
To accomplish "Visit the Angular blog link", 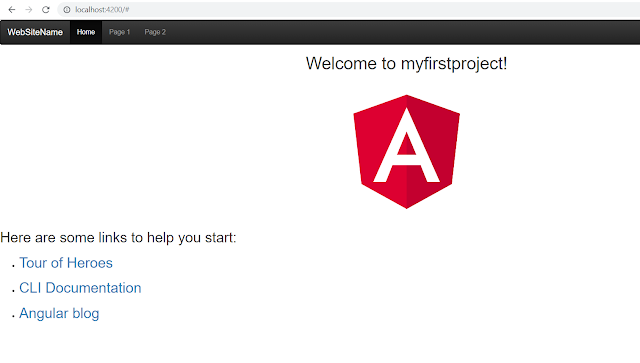I will click(59, 314).
